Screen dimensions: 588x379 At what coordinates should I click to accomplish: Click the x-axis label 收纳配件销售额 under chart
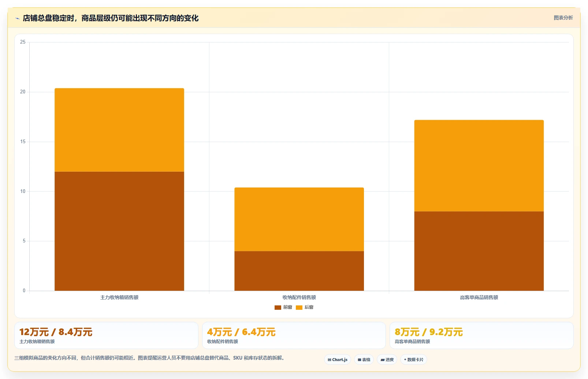coord(299,297)
